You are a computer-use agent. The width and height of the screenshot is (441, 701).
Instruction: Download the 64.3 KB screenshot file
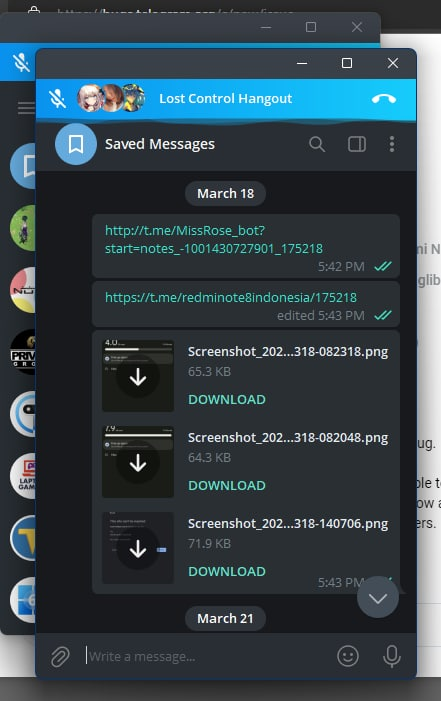(227, 485)
